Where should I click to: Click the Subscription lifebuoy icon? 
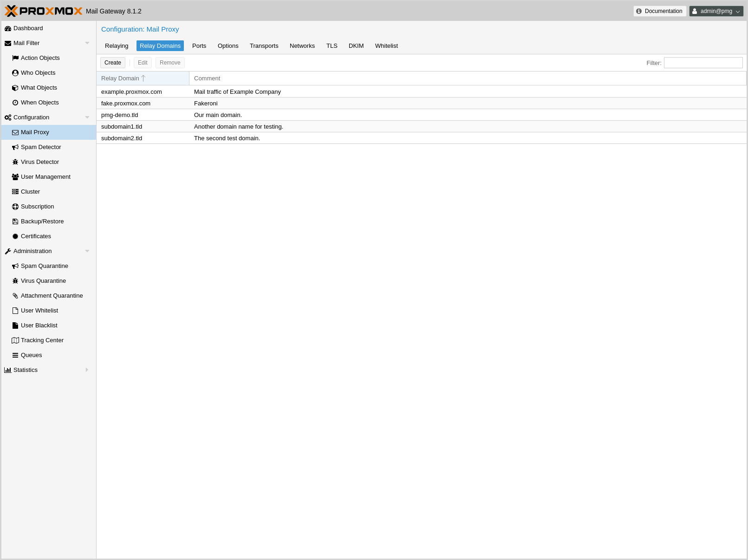point(15,207)
